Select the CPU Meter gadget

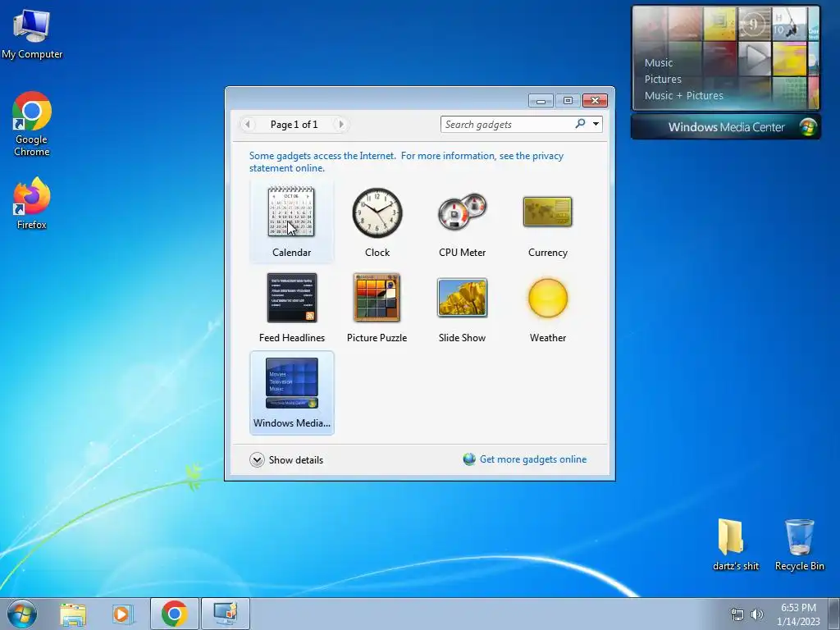[x=463, y=221]
